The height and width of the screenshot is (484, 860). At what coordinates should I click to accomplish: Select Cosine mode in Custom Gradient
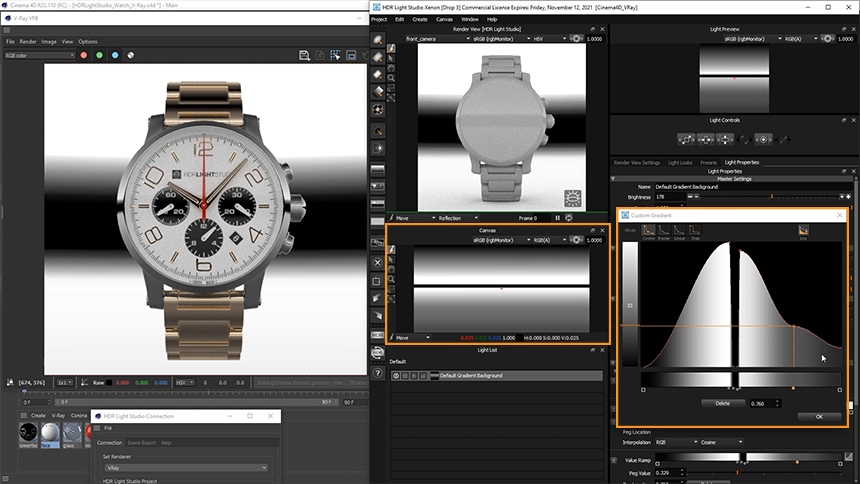(x=648, y=230)
